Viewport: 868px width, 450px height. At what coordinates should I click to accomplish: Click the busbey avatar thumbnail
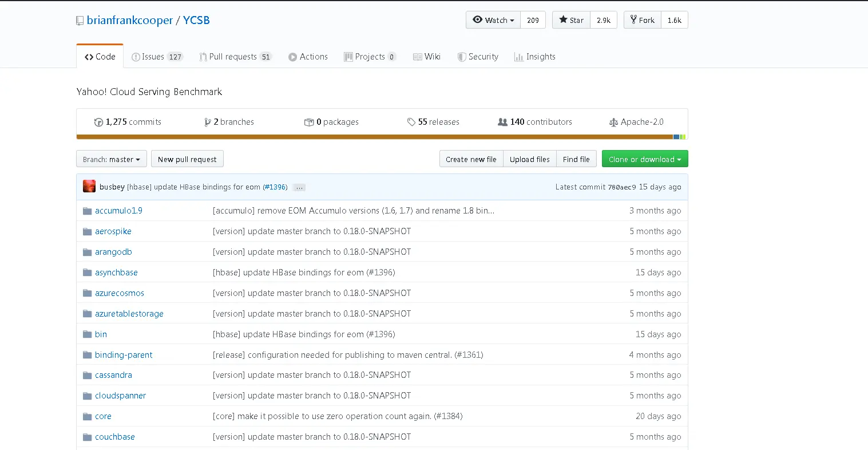click(89, 186)
